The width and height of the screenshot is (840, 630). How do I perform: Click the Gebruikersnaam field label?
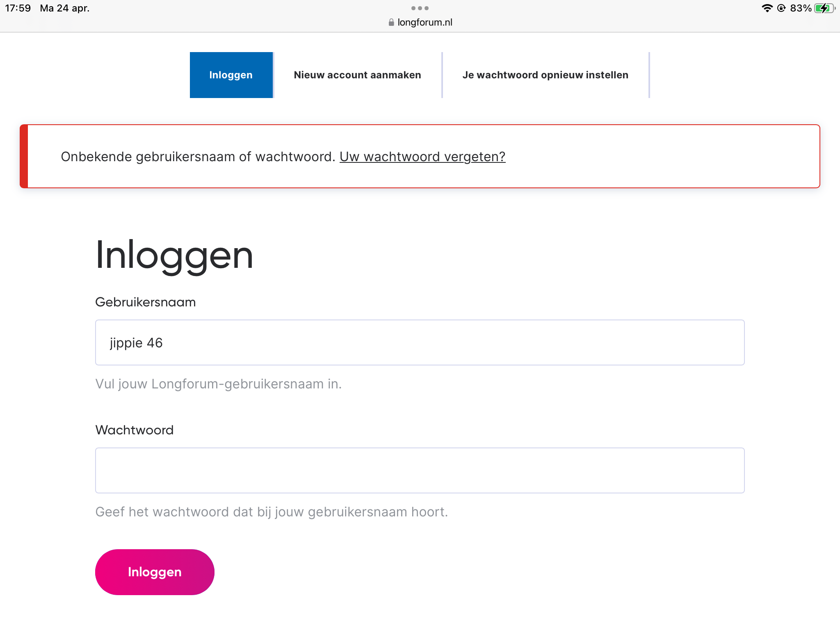click(x=146, y=302)
